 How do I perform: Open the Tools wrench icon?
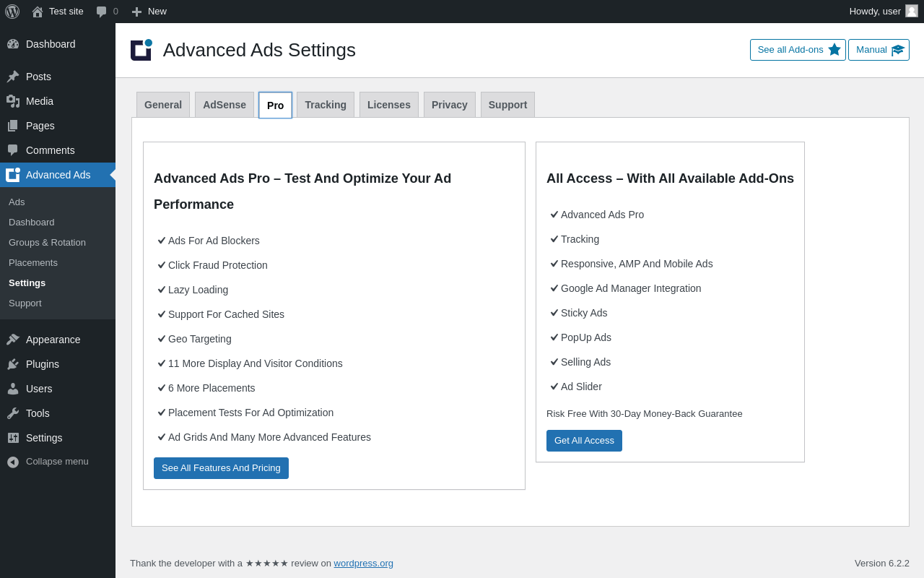(x=13, y=413)
